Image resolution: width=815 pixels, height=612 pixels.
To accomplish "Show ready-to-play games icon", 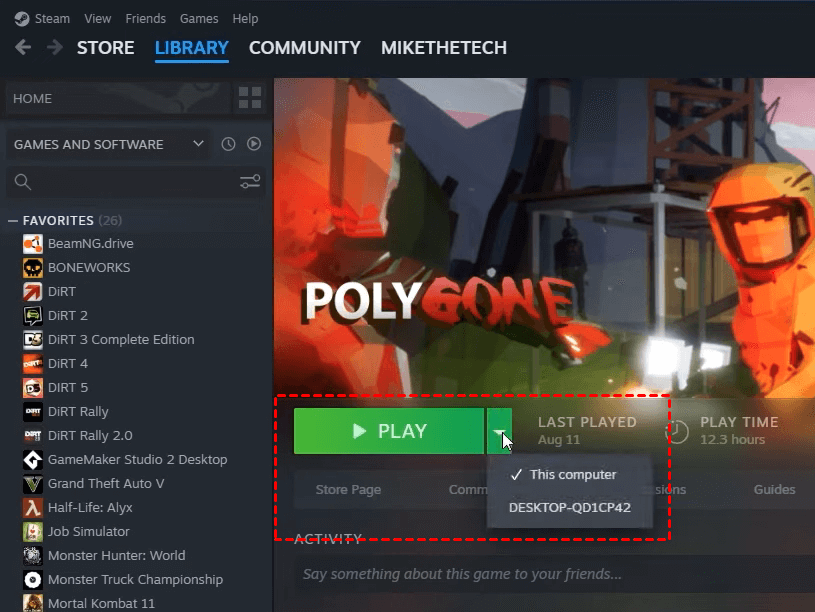I will (x=254, y=144).
